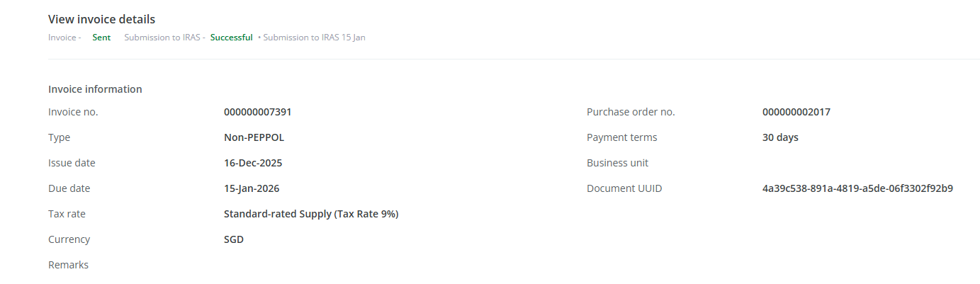Click the "Invoice information" section heading

point(95,89)
